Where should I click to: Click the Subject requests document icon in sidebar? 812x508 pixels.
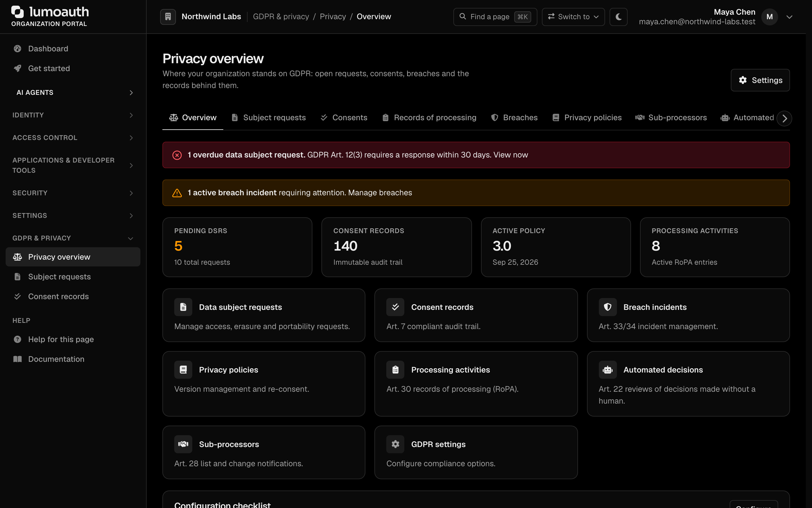[x=17, y=277]
